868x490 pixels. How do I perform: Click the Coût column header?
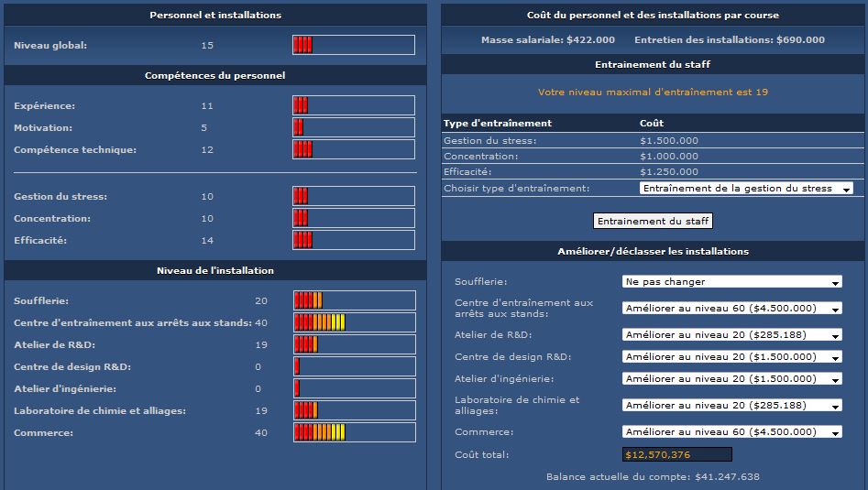pos(652,123)
